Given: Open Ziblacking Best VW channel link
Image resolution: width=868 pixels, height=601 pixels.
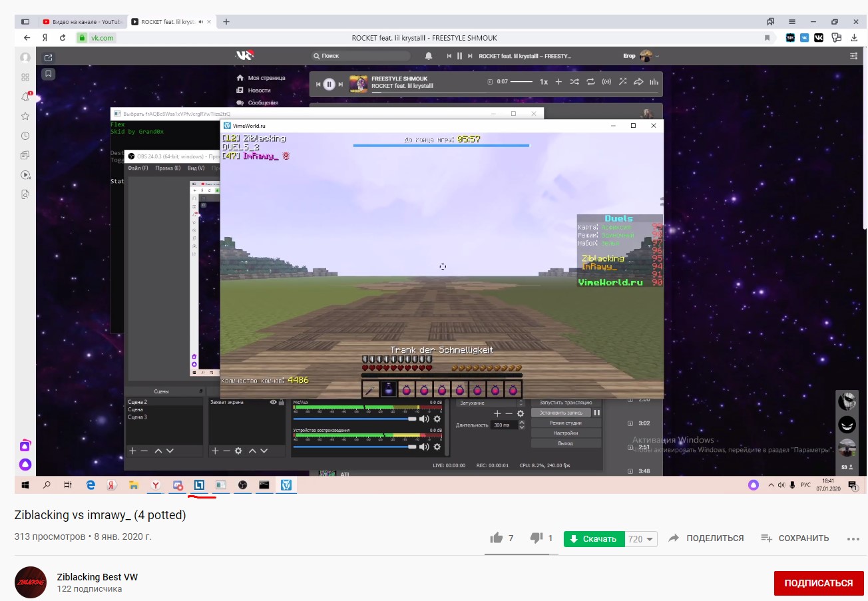Looking at the screenshot, I should [x=97, y=577].
